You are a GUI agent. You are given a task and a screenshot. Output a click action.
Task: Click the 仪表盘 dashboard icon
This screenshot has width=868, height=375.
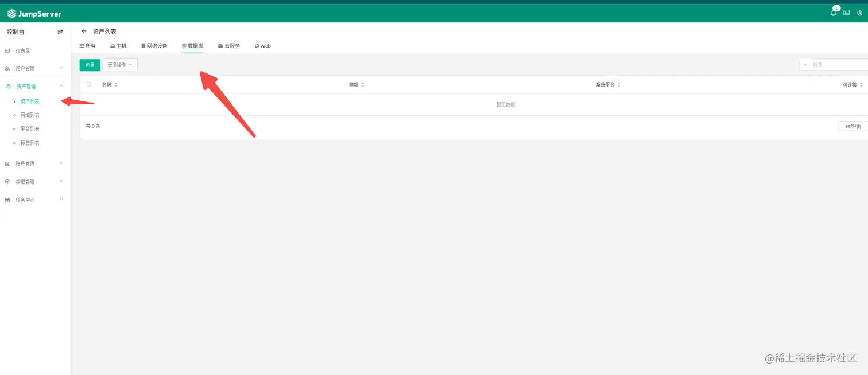[7, 51]
